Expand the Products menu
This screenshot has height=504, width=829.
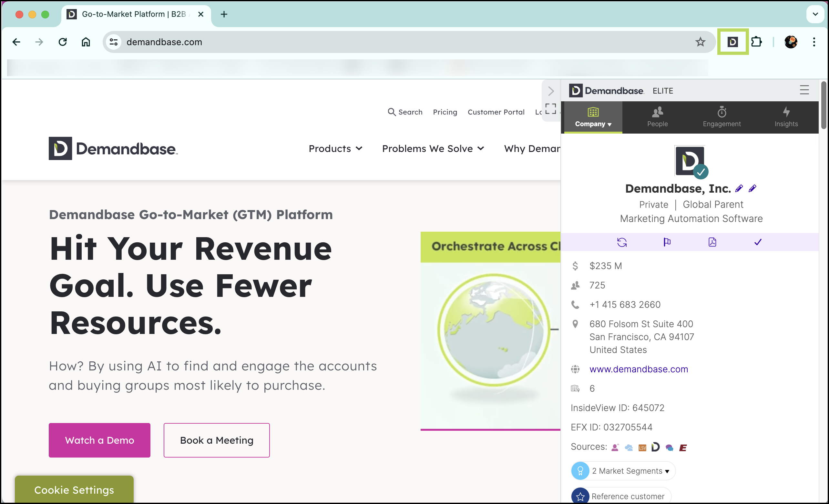[x=335, y=149]
